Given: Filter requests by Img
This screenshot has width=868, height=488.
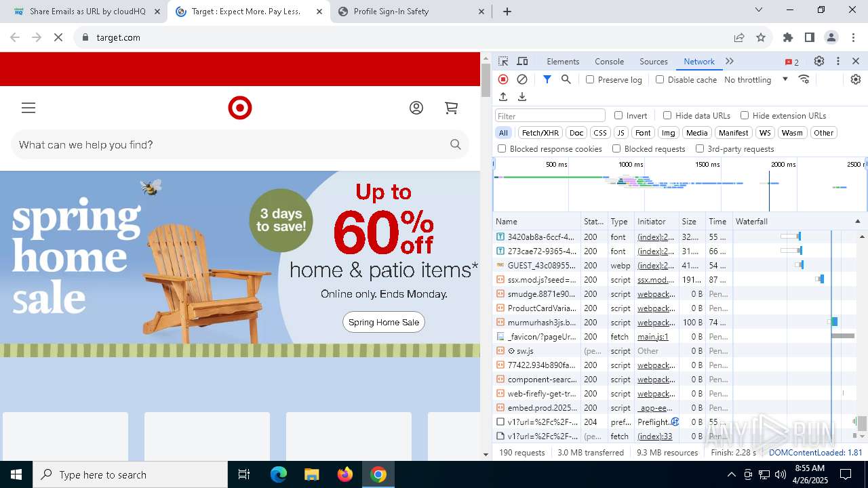Looking at the screenshot, I should 669,133.
